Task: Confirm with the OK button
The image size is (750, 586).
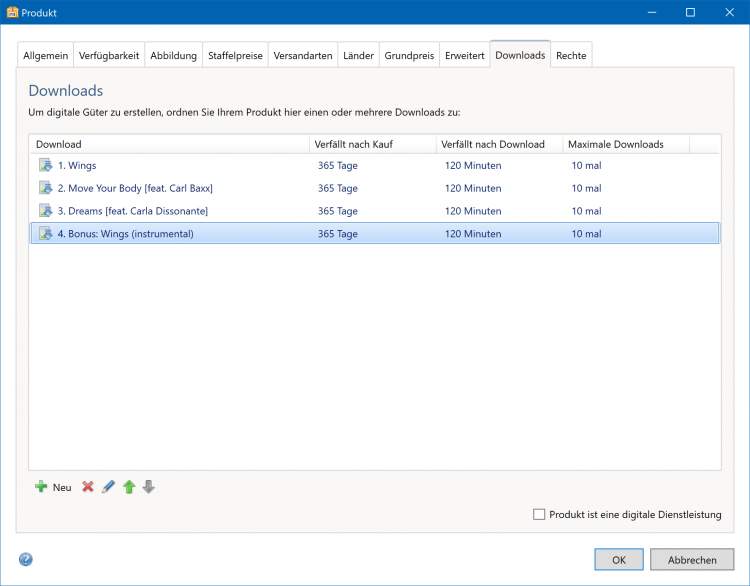Action: (619, 560)
